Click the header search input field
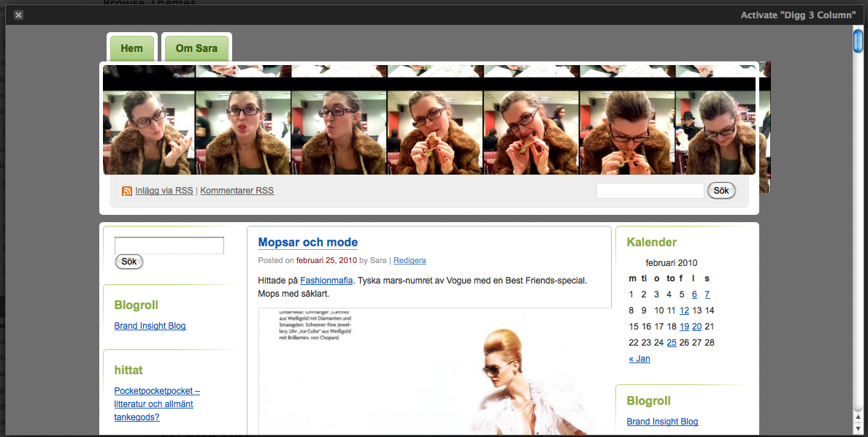This screenshot has width=868, height=437. pyautogui.click(x=650, y=191)
